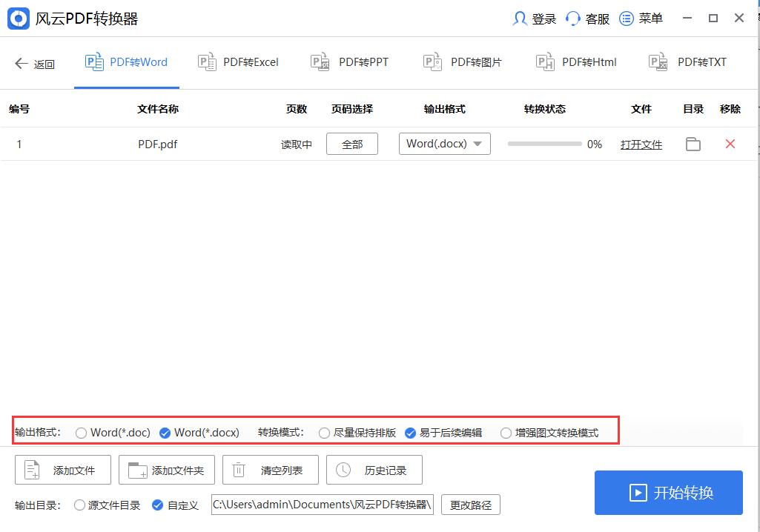760x532 pixels.
Task: Click the conversion progress bar at 0%
Action: (545, 144)
